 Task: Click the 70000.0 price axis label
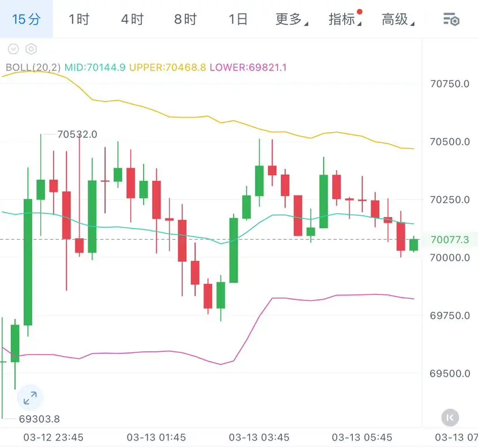click(x=450, y=258)
